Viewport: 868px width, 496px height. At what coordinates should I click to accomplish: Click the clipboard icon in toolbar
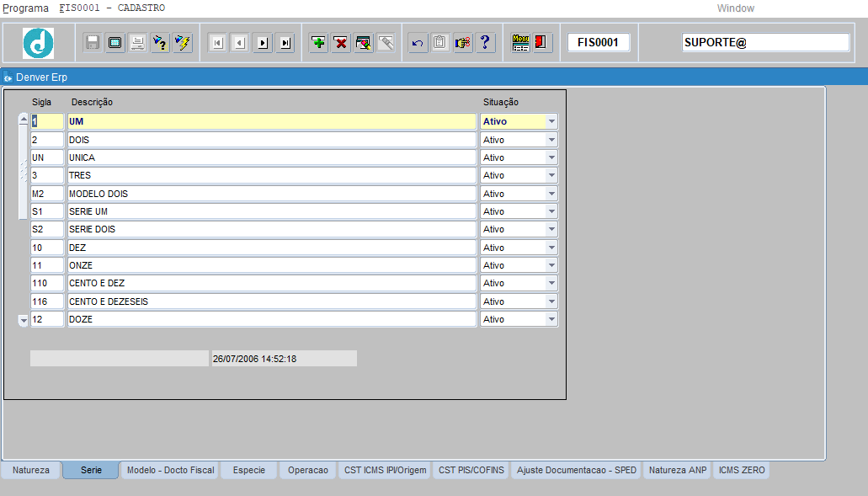(x=440, y=43)
